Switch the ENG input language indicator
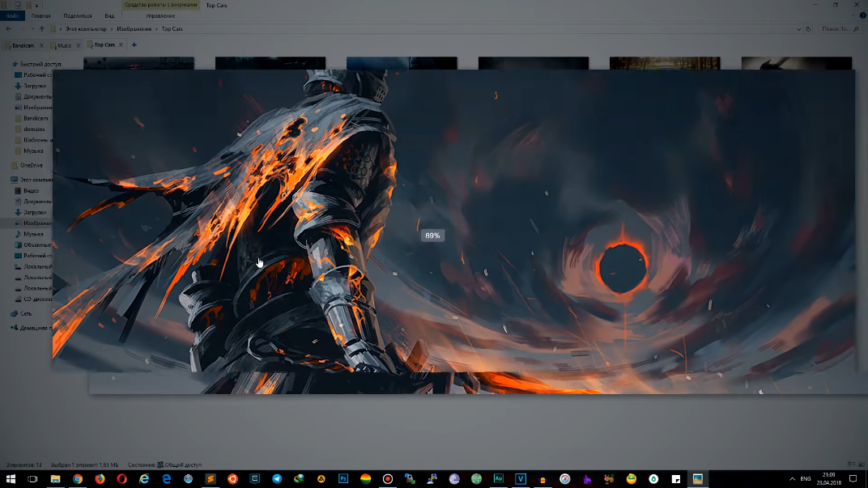Viewport: 868px width, 488px height. (x=806, y=478)
